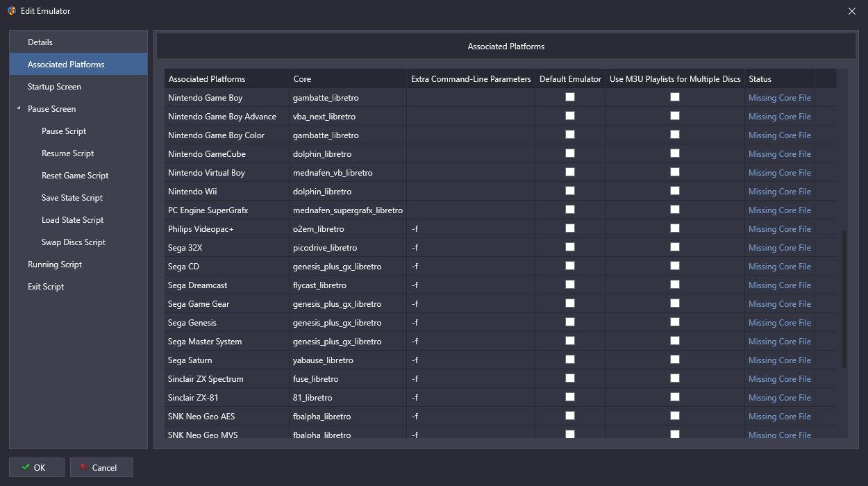The image size is (868, 486).
Task: Check Default Emulator for Nintendo Wii
Action: click(570, 191)
